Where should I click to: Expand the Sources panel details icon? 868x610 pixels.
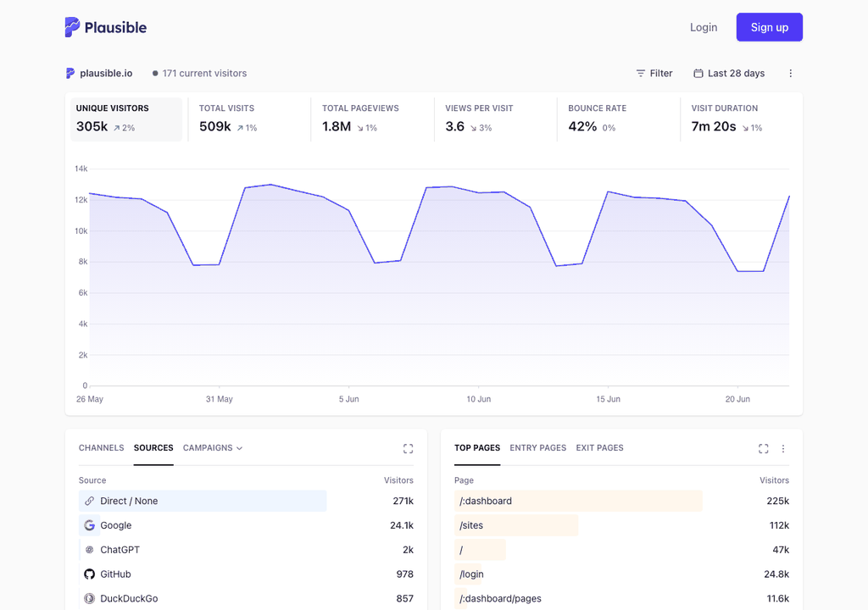pyautogui.click(x=408, y=448)
